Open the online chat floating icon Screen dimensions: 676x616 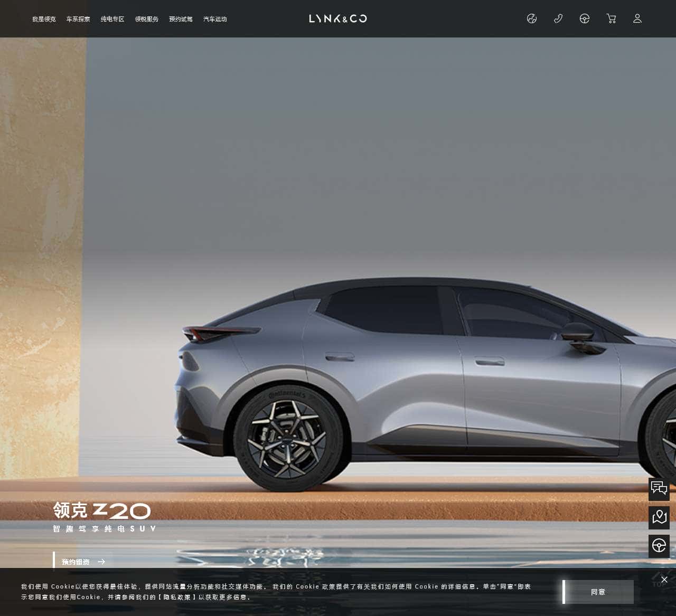659,489
